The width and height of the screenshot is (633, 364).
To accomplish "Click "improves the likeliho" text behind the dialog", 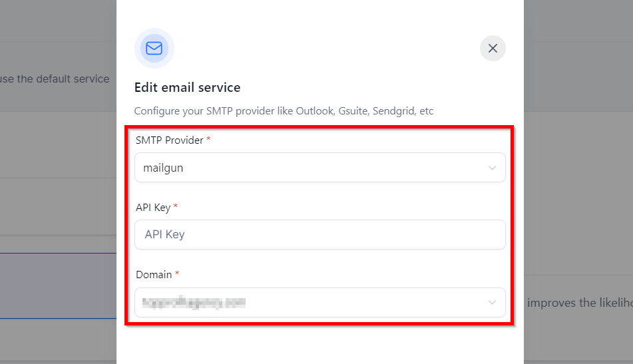I will pos(578,302).
